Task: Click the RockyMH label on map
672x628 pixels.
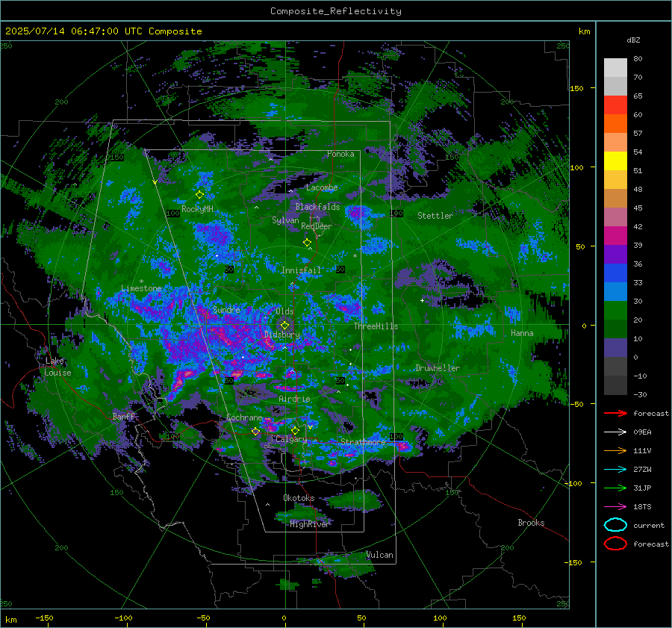Action: tap(198, 209)
